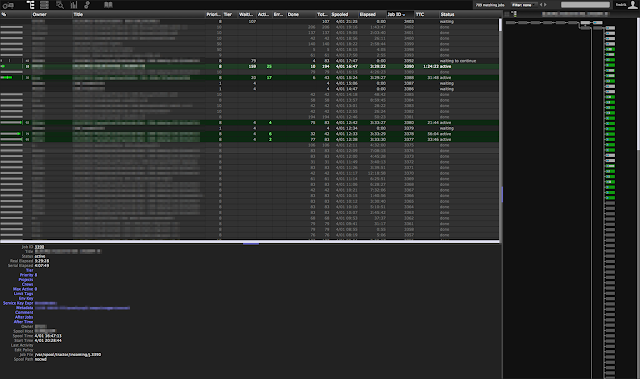Edit the Comment attribute link

pos(24,313)
